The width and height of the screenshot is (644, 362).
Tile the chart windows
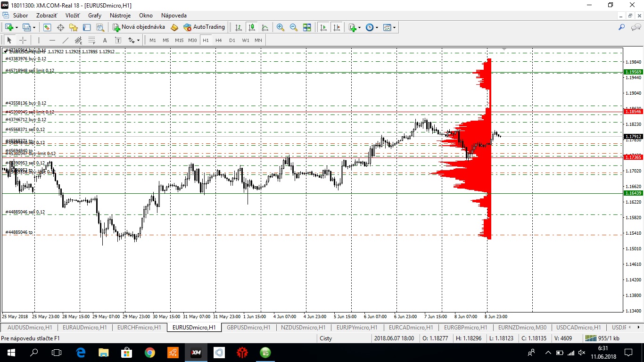click(x=307, y=27)
